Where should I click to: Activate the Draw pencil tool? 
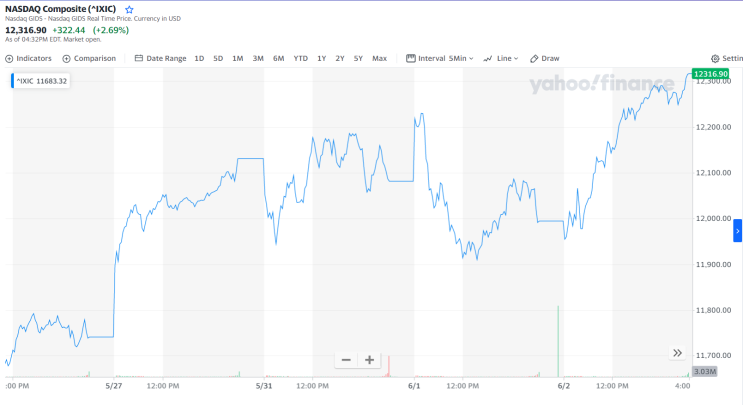[x=544, y=58]
